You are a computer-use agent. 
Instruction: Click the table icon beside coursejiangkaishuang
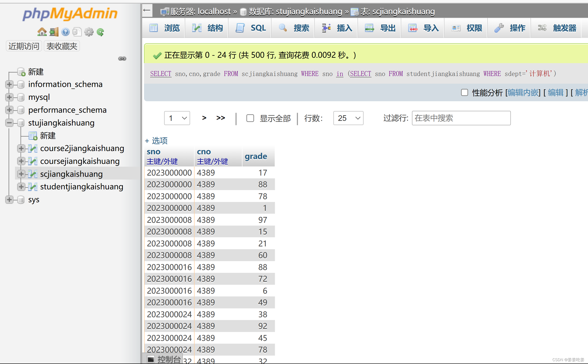click(33, 161)
